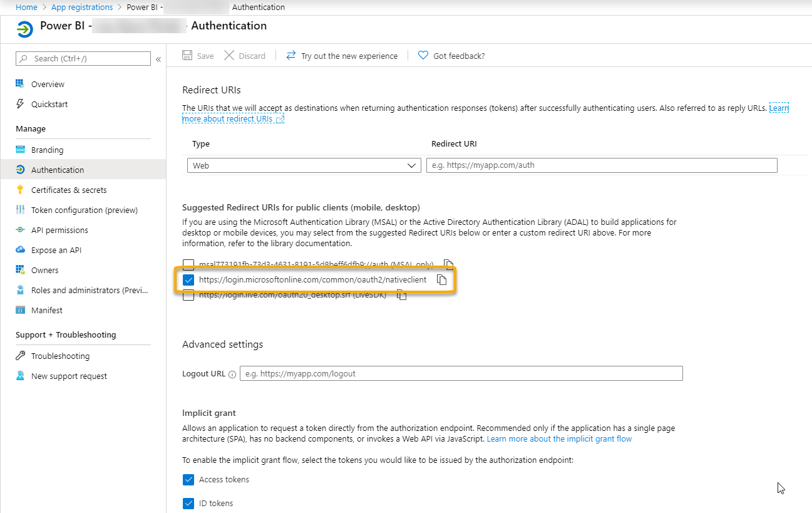Click the Overview sidebar icon
The image size is (812, 513).
click(20, 84)
